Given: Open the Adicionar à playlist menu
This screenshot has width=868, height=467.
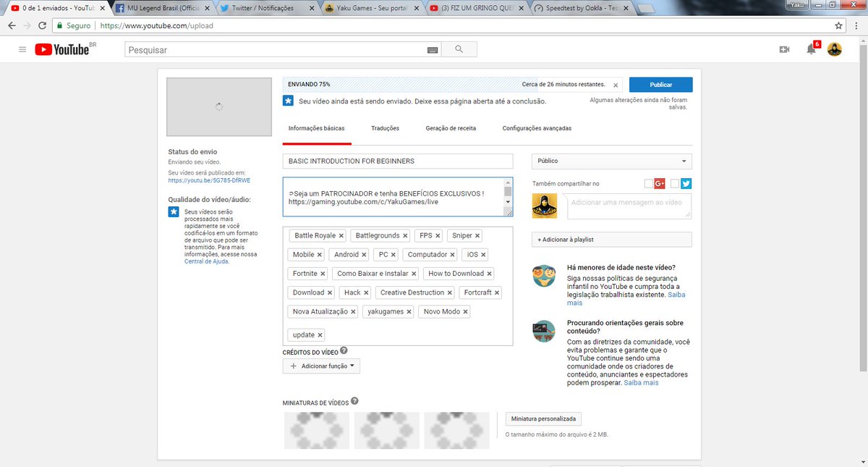Looking at the screenshot, I should pos(612,239).
